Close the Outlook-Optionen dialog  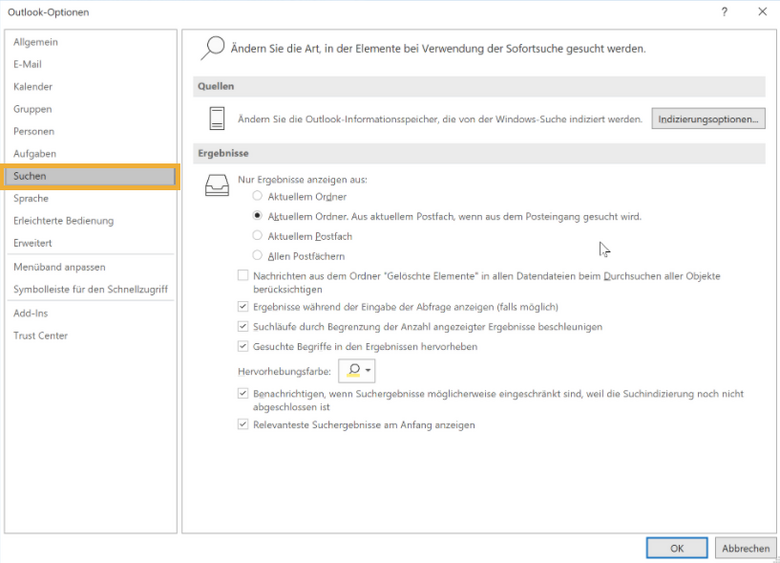(762, 11)
